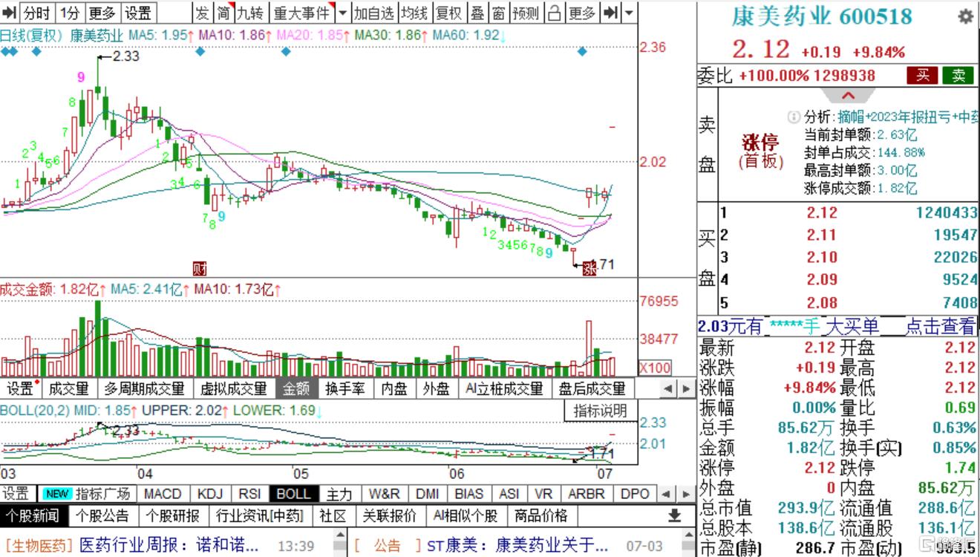Viewport: 980px width, 557px height.
Task: Toggle the 复权 adjustment button
Action: tap(448, 12)
